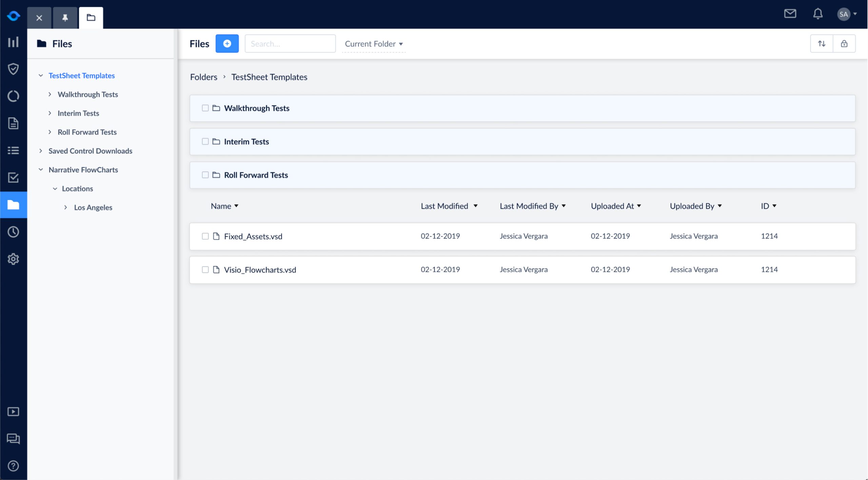Click the blue add file plus button

[227, 44]
